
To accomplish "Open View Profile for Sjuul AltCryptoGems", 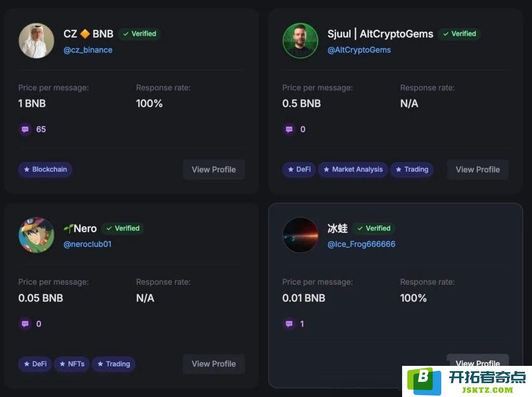I will point(478,170).
